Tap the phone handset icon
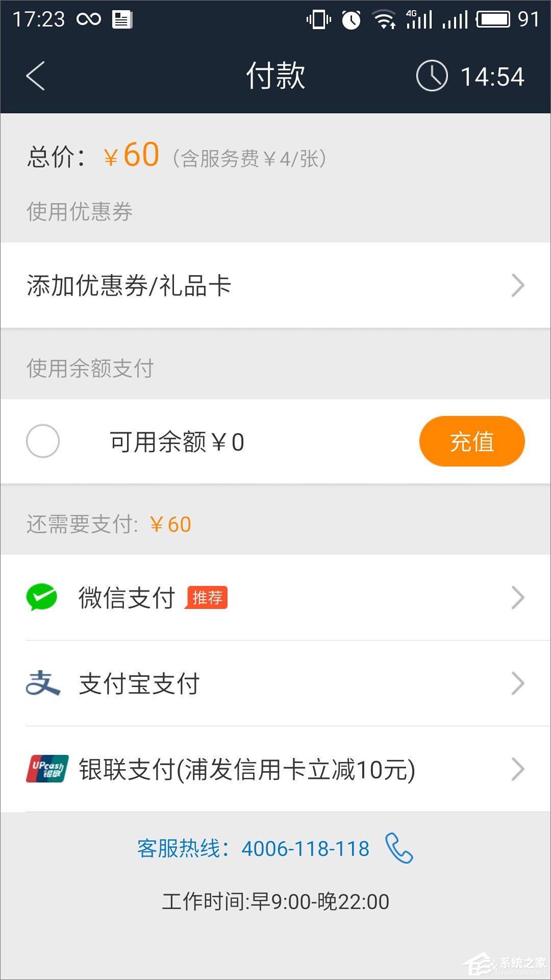Screen dimensions: 551x980 click(399, 848)
